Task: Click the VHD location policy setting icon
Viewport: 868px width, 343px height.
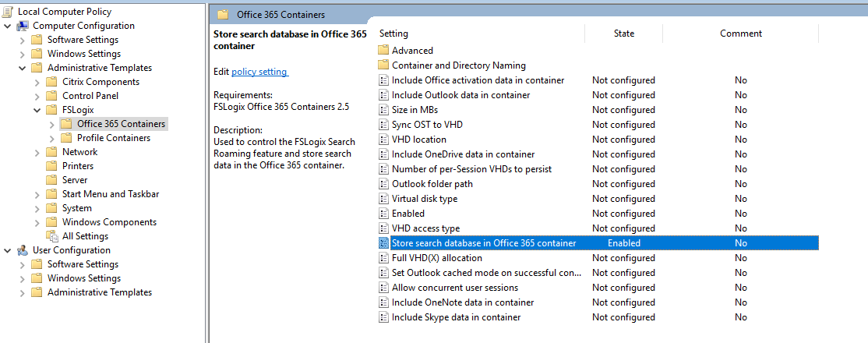Action: (x=383, y=140)
